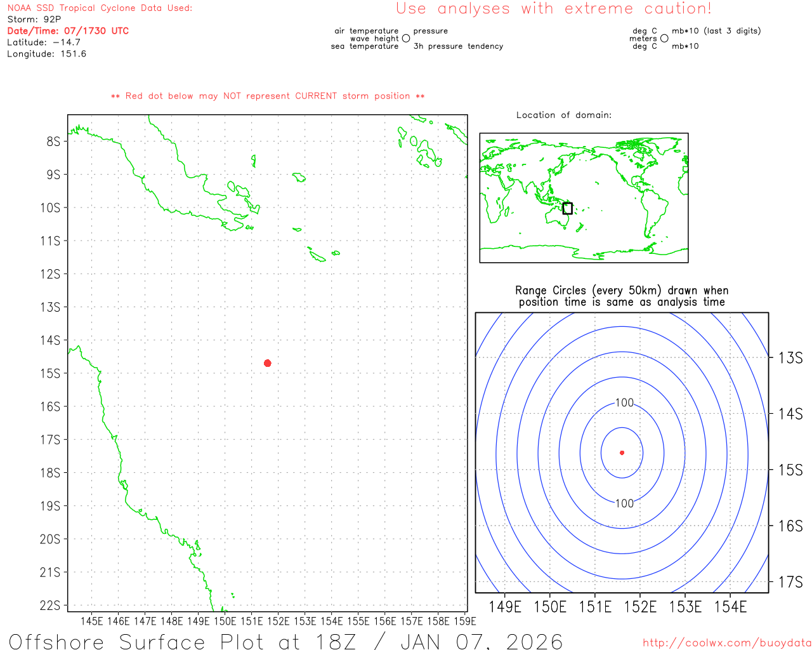Click the '3h pressure tendency' legend label
This screenshot has width=812, height=650.
[x=459, y=46]
